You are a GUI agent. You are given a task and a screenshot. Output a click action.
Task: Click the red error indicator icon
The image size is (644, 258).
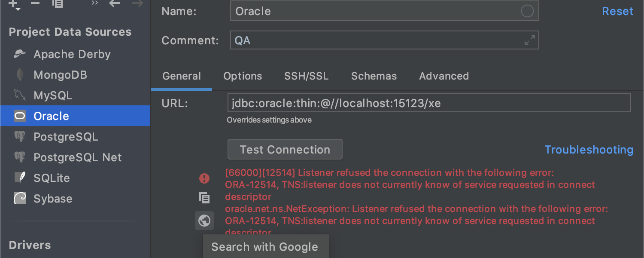coord(204,178)
